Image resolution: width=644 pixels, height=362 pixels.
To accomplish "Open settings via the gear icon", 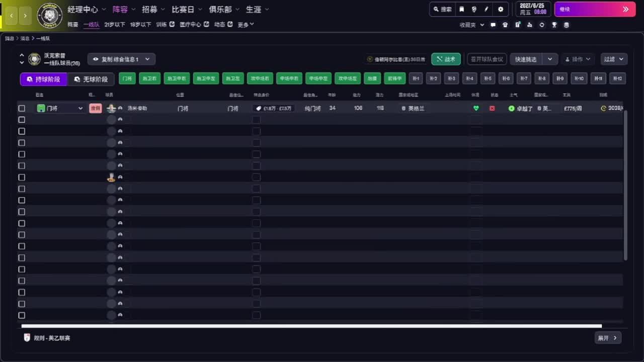I will [501, 9].
